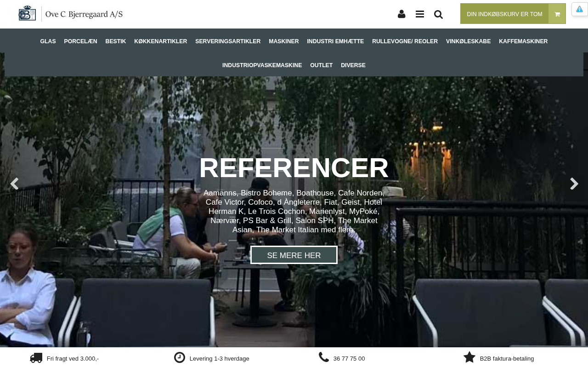Open the GLAS menu
This screenshot has height=368, width=588.
48,41
